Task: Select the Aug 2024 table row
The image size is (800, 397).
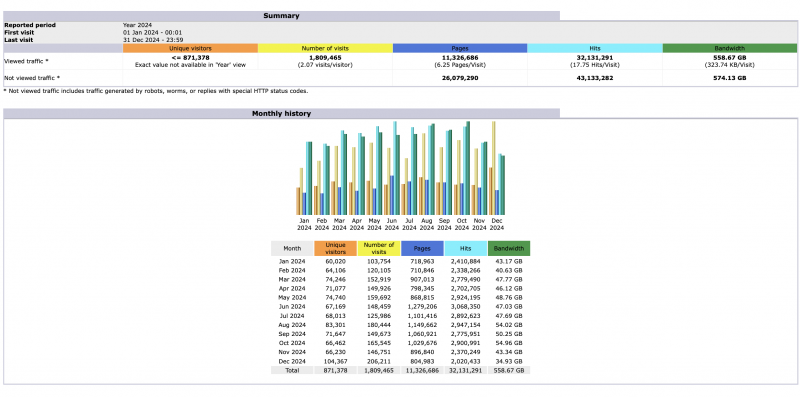Action: [x=401, y=325]
